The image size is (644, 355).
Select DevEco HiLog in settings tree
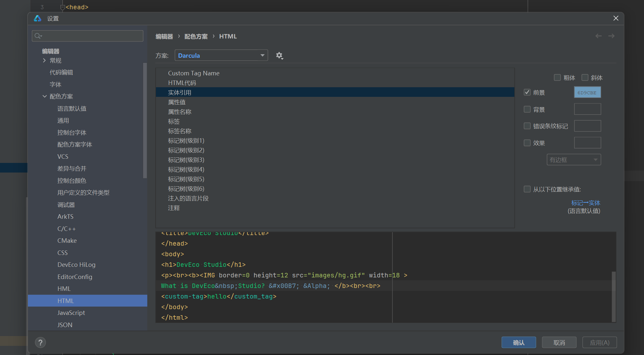point(76,265)
